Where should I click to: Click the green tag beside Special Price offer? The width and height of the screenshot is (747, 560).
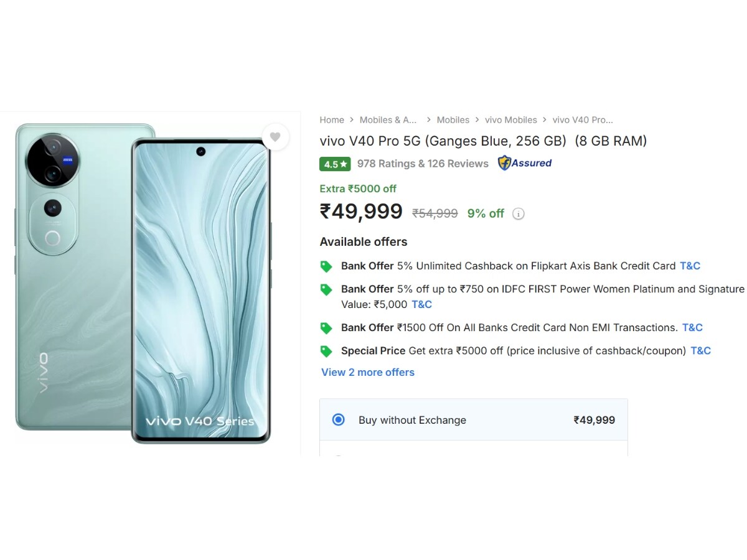point(326,351)
